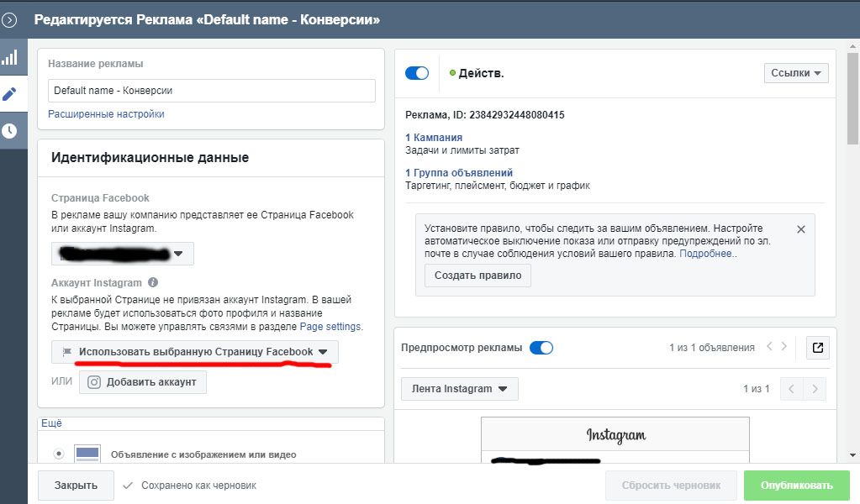The height and width of the screenshot is (504, 860).
Task: Click the 1 из 1 объявления counter text
Action: pos(712,348)
